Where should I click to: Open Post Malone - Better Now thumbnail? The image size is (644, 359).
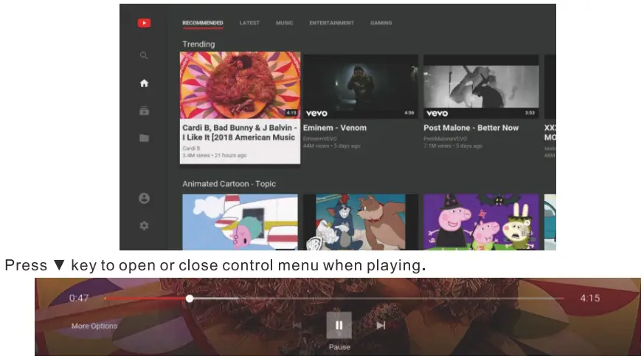click(x=481, y=87)
